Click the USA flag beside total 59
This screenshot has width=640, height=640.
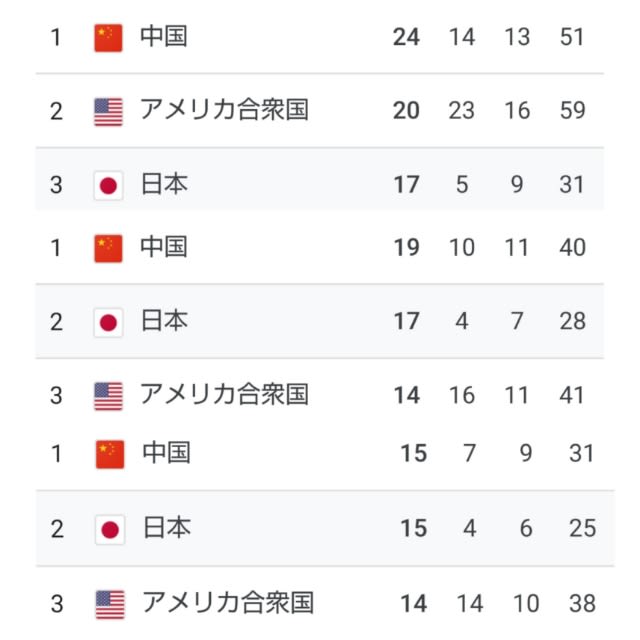pyautogui.click(x=108, y=112)
